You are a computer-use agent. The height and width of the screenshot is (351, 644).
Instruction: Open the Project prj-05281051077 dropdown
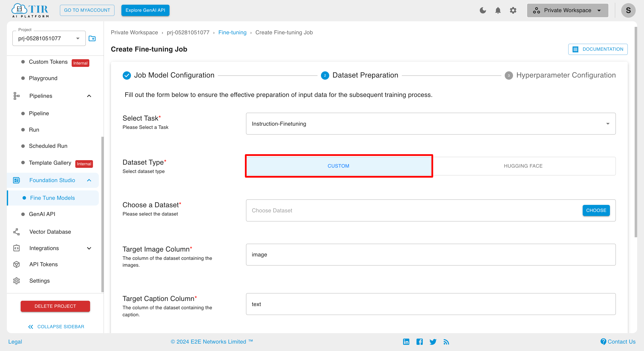coord(49,39)
